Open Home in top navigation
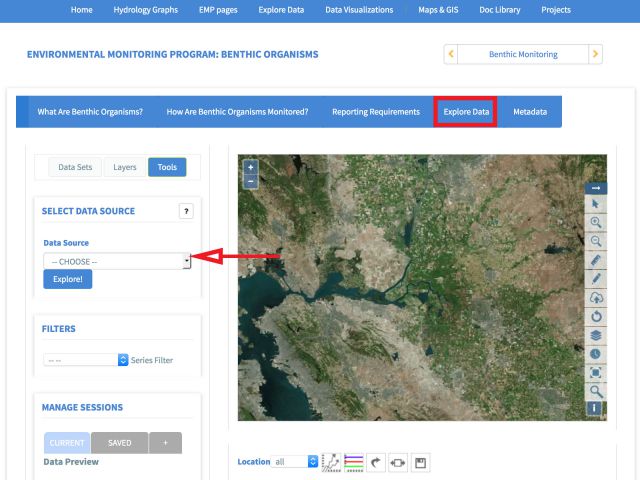Image resolution: width=640 pixels, height=480 pixels. pos(82,10)
